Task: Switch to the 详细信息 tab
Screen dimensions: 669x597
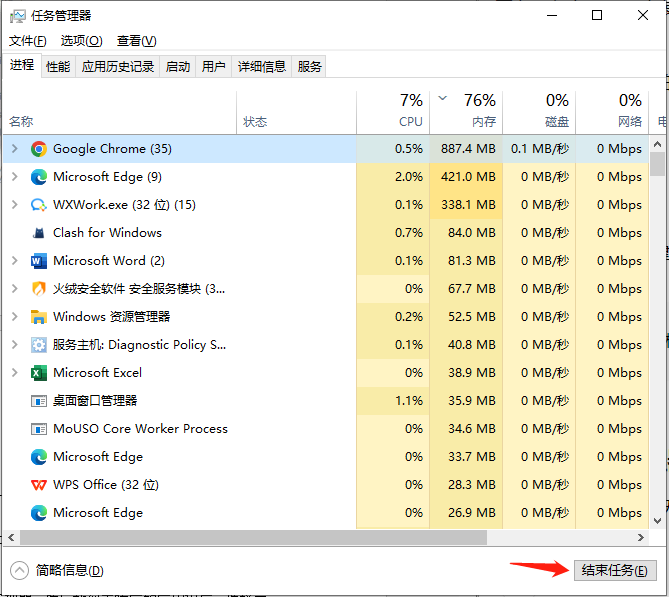Action: pos(262,67)
